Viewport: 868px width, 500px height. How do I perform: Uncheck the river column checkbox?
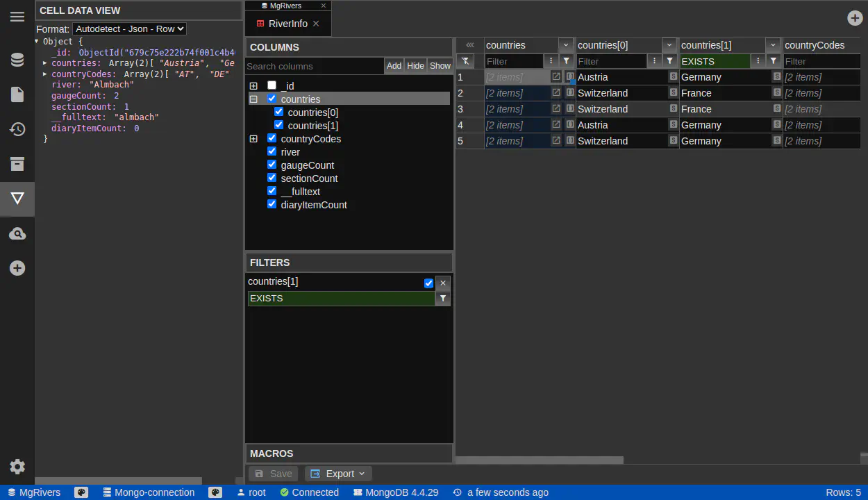pos(272,151)
